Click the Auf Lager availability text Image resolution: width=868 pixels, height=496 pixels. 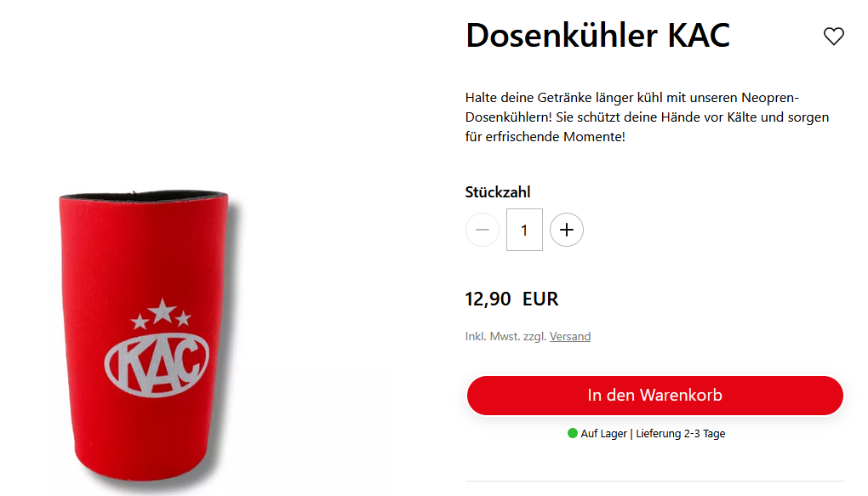coord(603,433)
